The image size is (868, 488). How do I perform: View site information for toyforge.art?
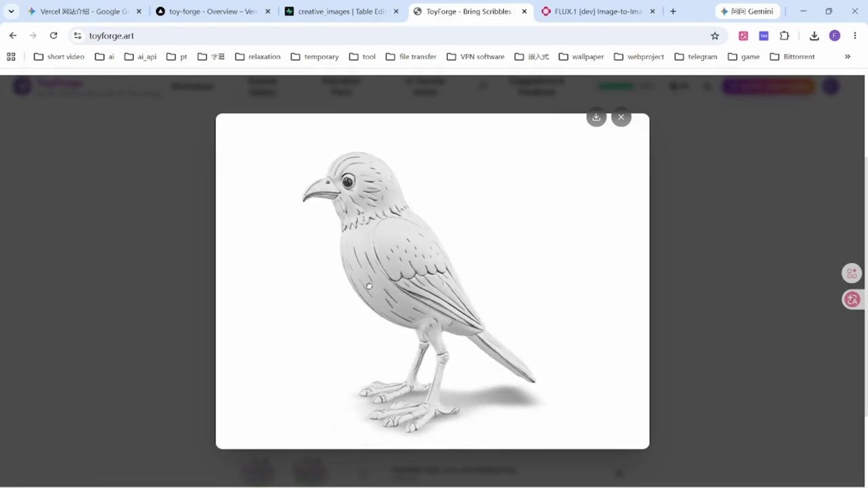point(77,36)
